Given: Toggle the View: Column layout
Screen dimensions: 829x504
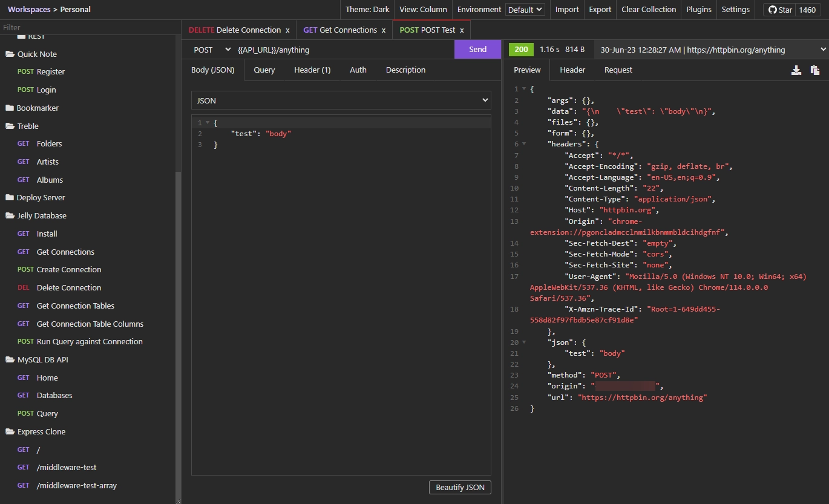Looking at the screenshot, I should (x=423, y=10).
